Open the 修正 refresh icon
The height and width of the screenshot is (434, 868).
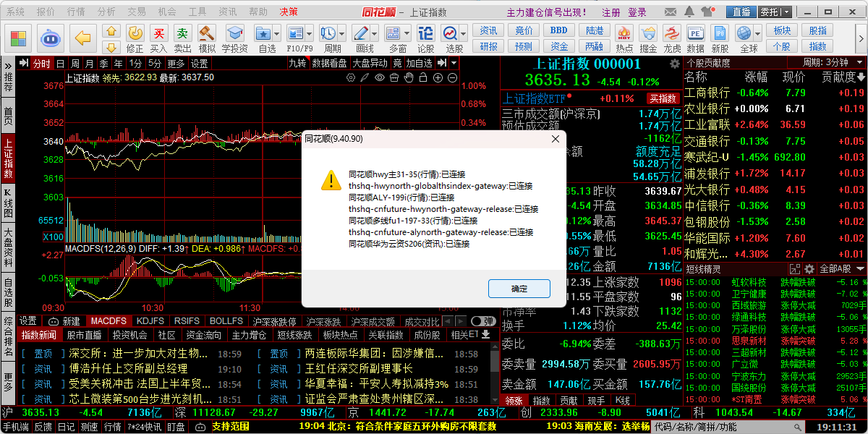135,33
